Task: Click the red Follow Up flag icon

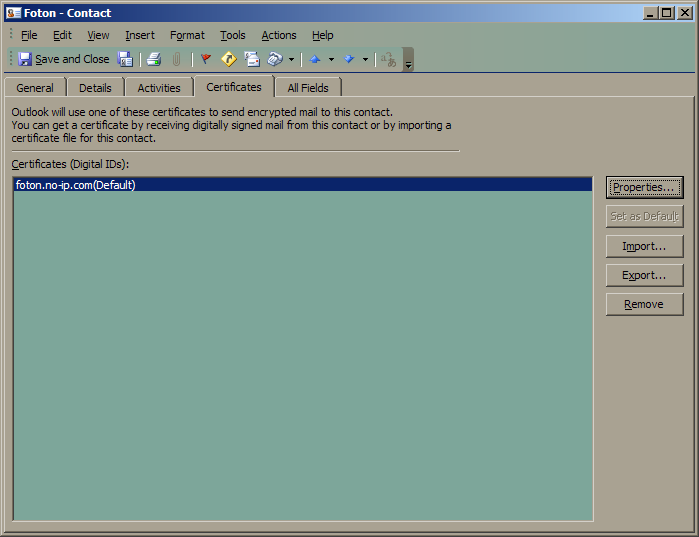Action: pos(206,59)
